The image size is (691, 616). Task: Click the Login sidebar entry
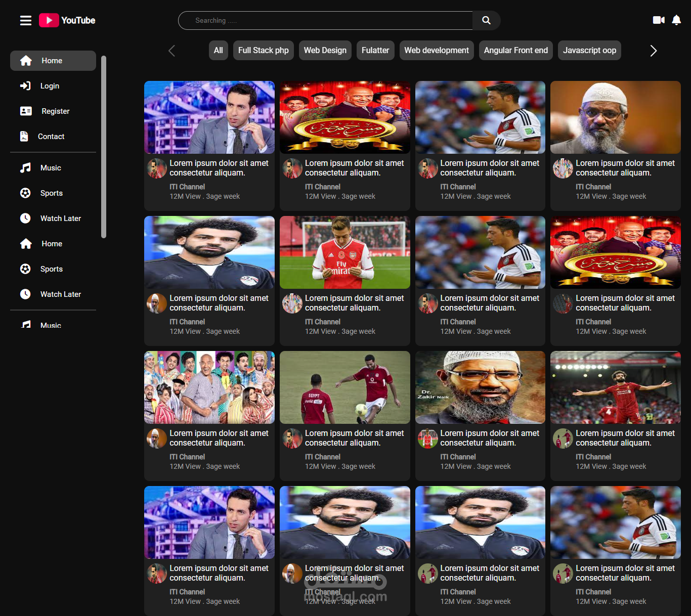[x=49, y=85]
